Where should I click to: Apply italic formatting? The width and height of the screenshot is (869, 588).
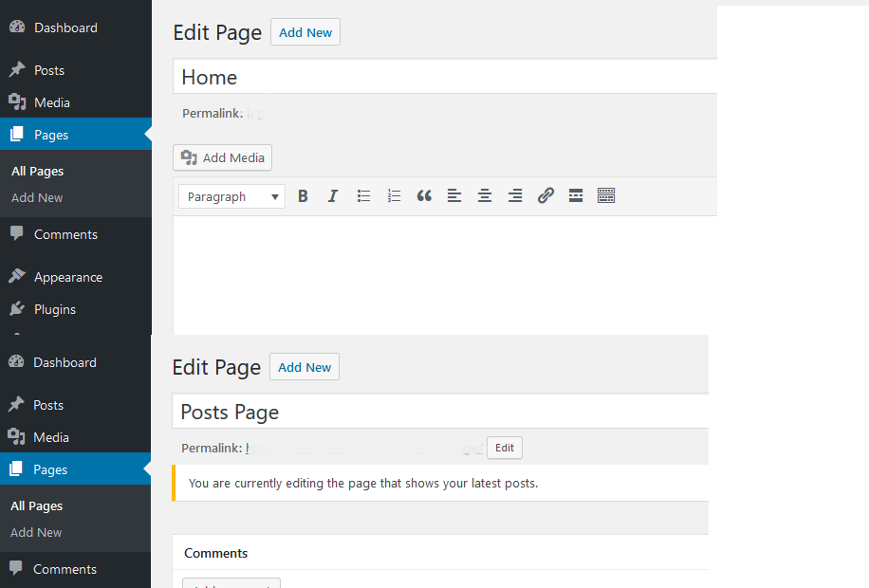[333, 195]
